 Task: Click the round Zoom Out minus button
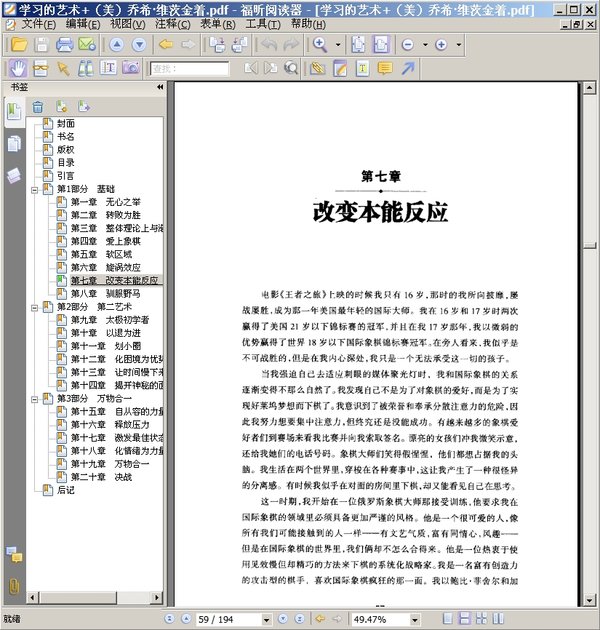click(x=408, y=45)
